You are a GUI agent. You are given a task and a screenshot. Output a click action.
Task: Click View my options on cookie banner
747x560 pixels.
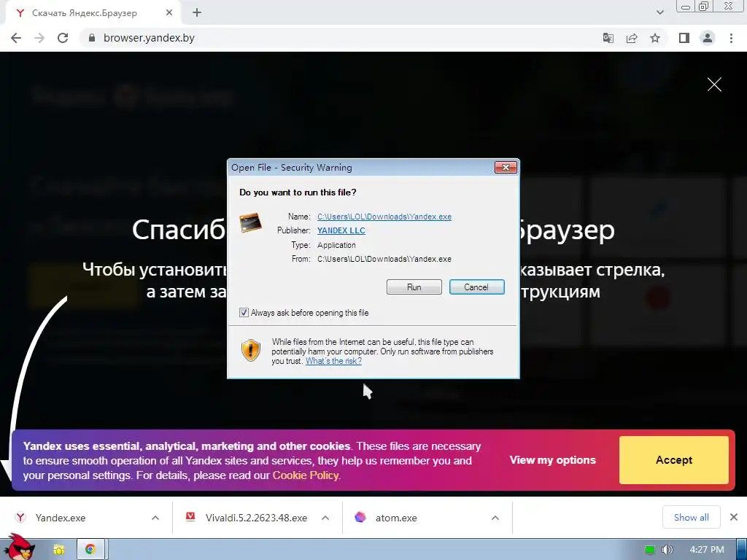tap(553, 460)
